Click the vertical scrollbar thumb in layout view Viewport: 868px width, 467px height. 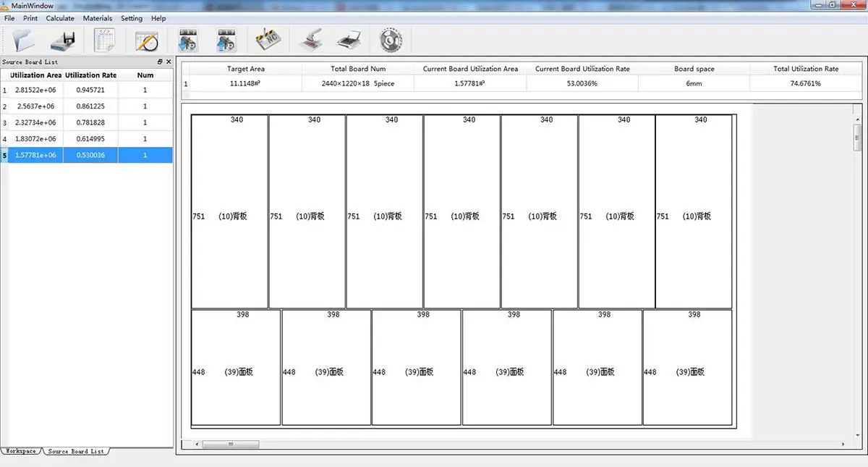pos(858,137)
